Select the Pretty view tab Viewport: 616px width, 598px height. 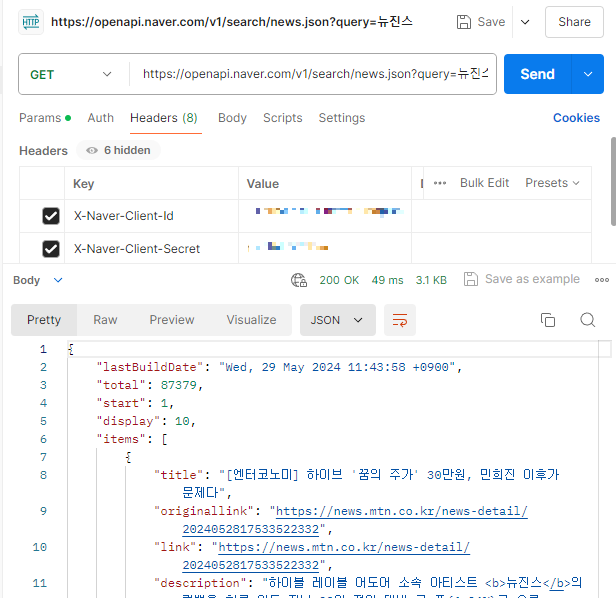click(x=44, y=320)
